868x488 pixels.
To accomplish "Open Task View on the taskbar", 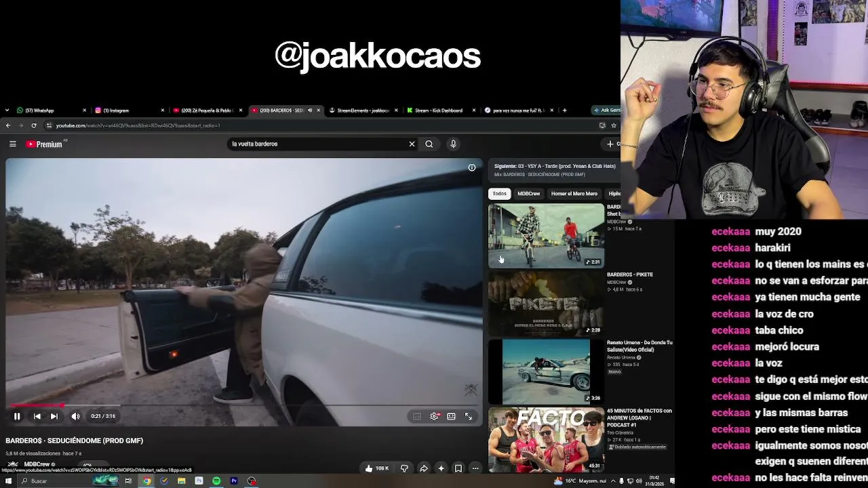I will (128, 481).
